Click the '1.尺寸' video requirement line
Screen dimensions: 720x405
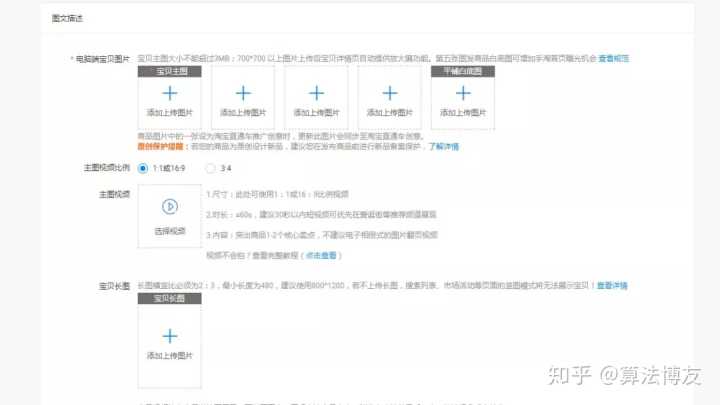point(277,194)
